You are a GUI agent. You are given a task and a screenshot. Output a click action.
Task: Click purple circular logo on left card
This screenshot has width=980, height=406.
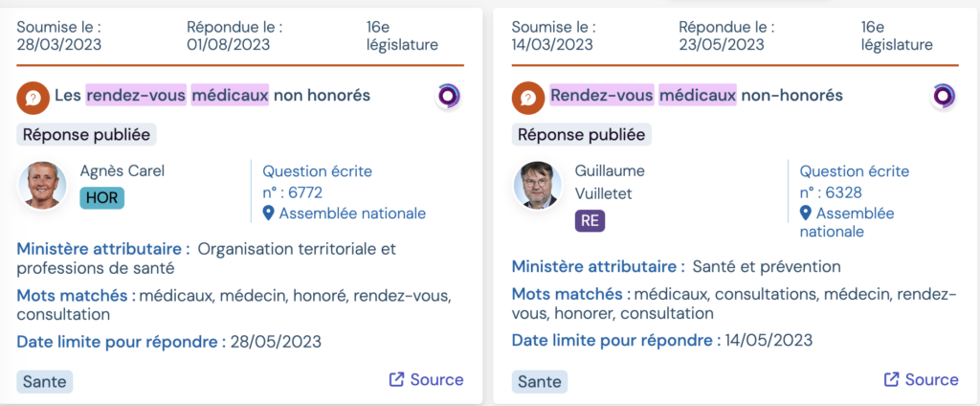(x=449, y=96)
